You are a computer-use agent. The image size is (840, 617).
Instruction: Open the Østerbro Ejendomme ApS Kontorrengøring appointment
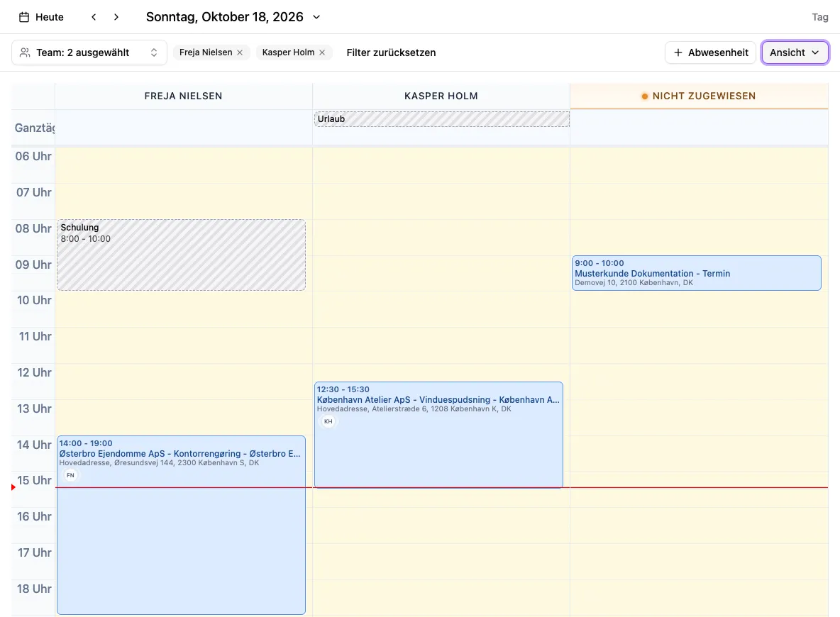[181, 525]
